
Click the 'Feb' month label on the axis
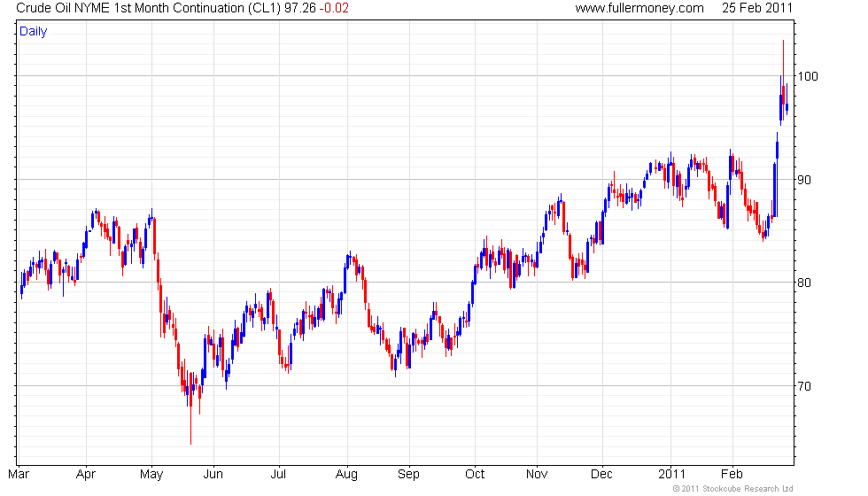(x=732, y=475)
